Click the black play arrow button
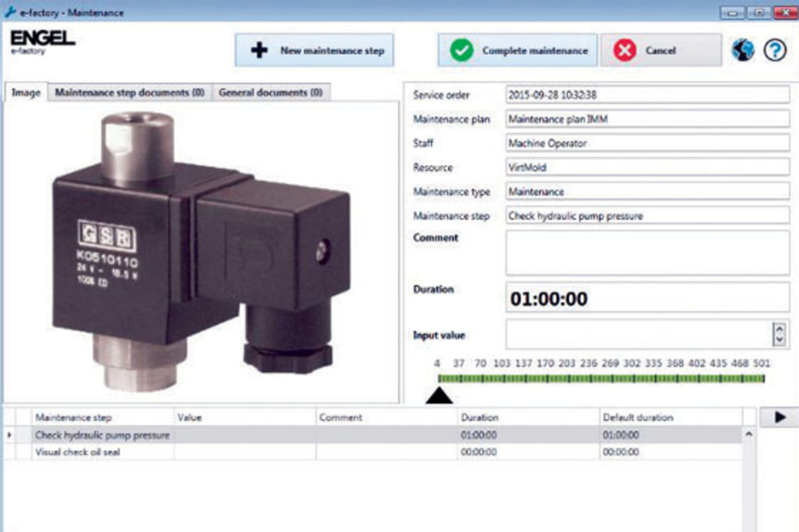The height and width of the screenshot is (532, 799). coord(779,417)
